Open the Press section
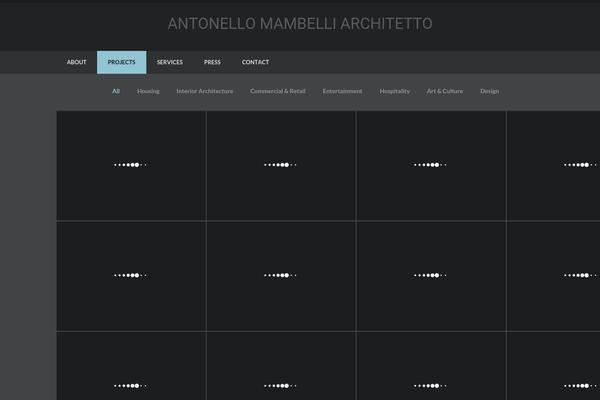Screen dimensions: 600x400 212,62
